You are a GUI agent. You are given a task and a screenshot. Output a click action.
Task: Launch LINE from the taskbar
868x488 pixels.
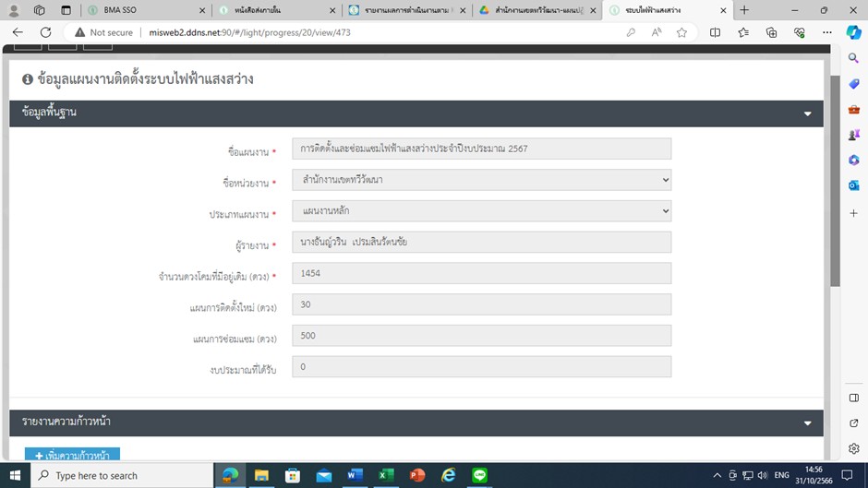479,475
